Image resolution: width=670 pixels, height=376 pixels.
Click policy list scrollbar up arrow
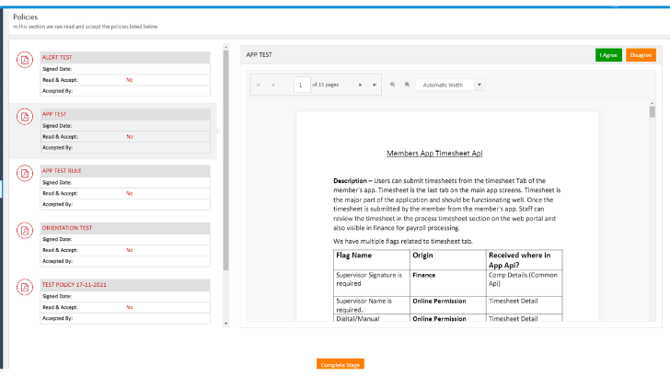pyautogui.click(x=226, y=47)
